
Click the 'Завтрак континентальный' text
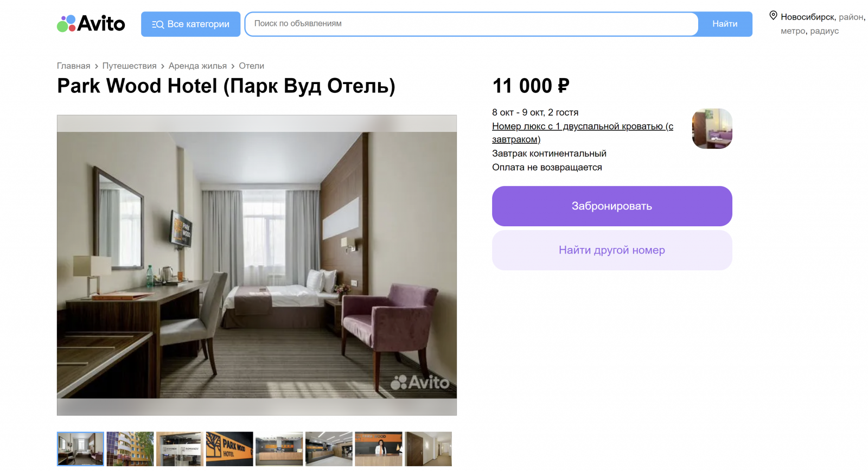click(x=549, y=154)
